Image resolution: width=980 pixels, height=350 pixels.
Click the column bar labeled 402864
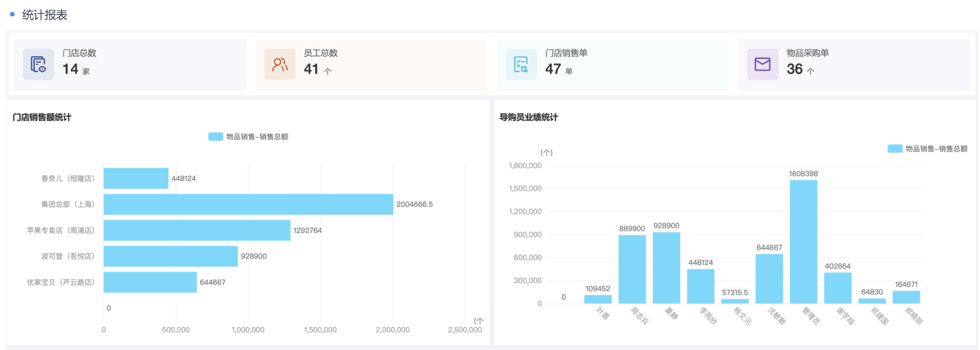(838, 288)
